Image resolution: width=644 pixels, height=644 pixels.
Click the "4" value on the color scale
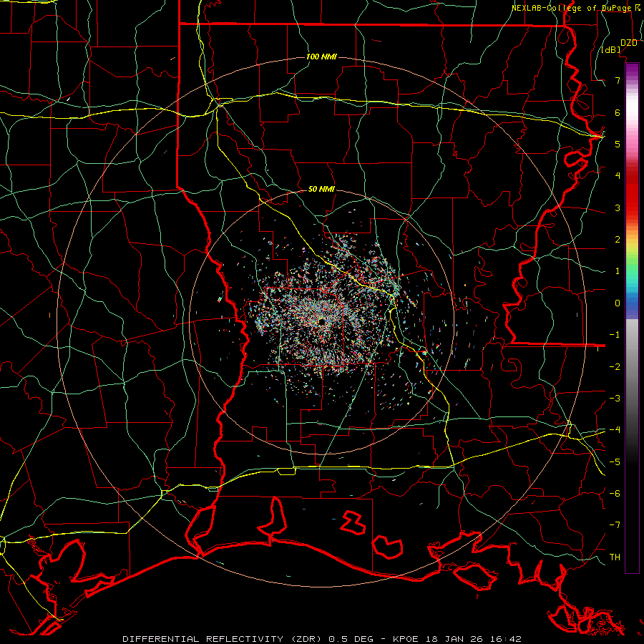click(618, 176)
